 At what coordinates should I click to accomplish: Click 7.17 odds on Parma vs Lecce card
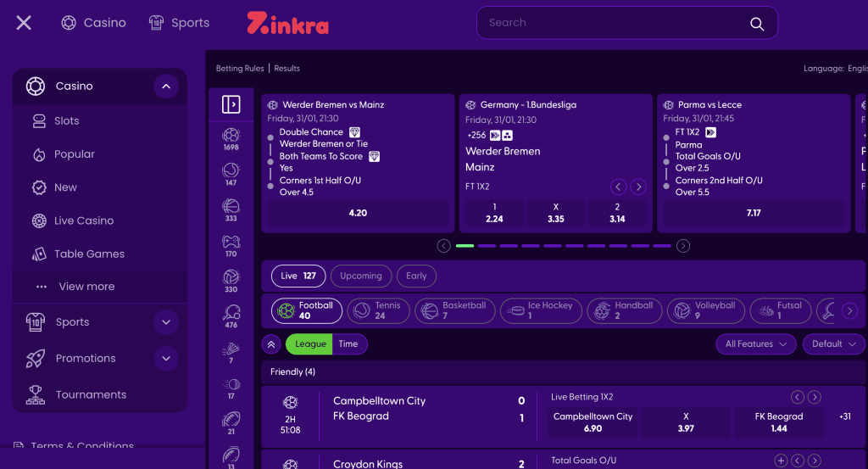754,213
